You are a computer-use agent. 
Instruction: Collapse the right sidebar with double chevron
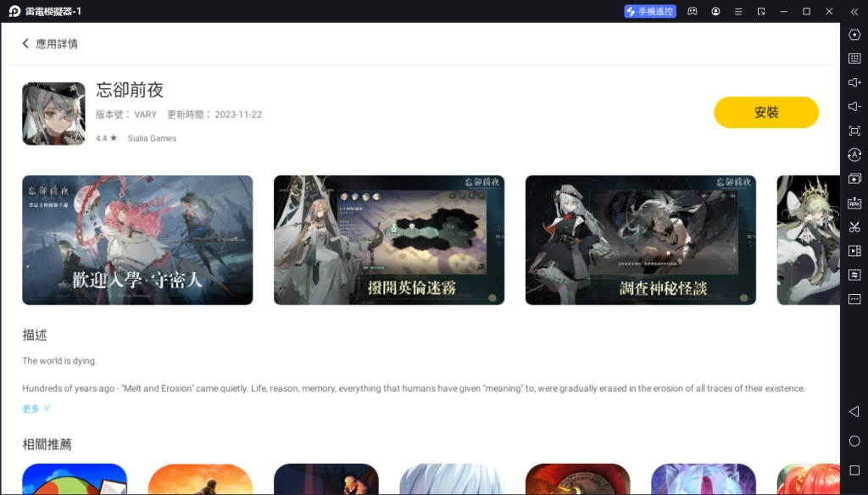(854, 11)
